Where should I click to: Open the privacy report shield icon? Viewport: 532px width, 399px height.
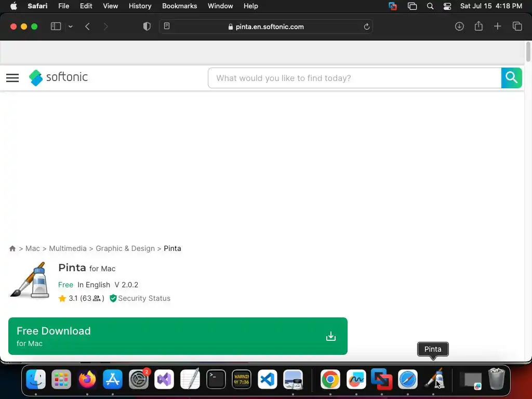tap(147, 26)
